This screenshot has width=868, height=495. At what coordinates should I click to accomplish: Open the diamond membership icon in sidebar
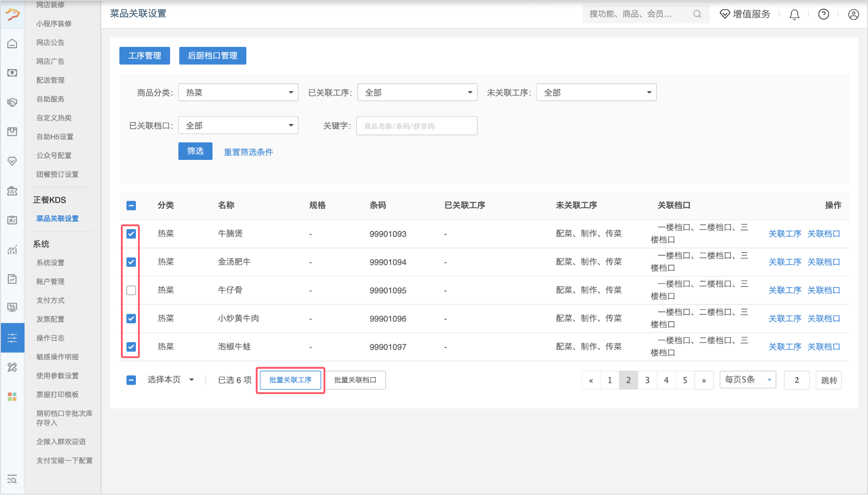[x=12, y=161]
